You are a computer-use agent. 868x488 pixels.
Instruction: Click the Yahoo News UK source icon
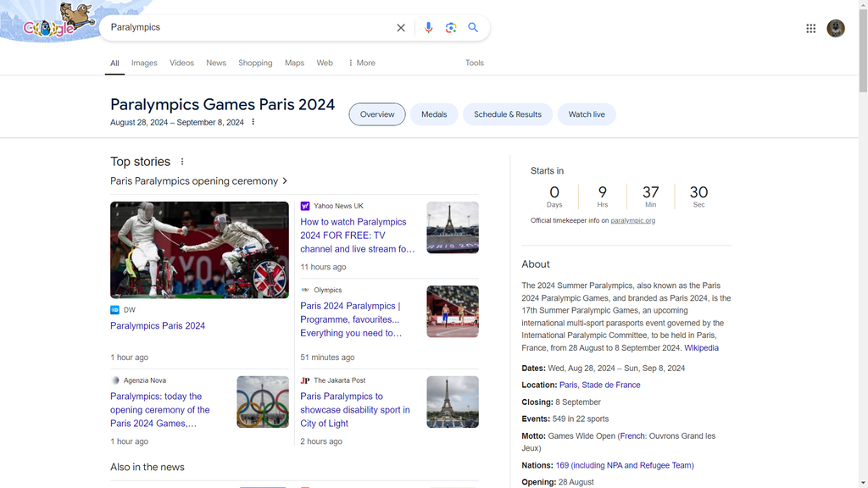[305, 206]
